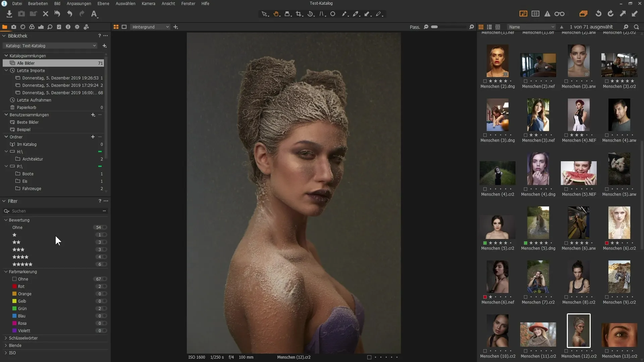Collapse the Katalogsammlungen section
This screenshot has height=362, width=644.
[6, 56]
